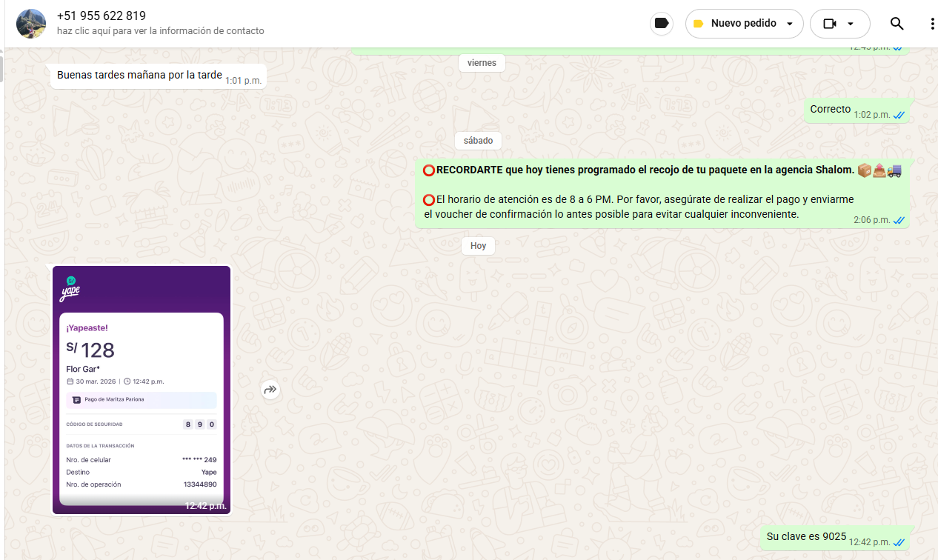Start a video call with camera icon
The height and width of the screenshot is (560, 938).
(829, 24)
